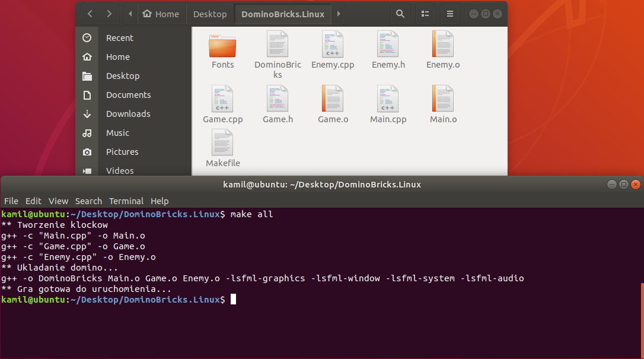This screenshot has height=359, width=644.
Task: Click the Music note icon
Action: [87, 133]
